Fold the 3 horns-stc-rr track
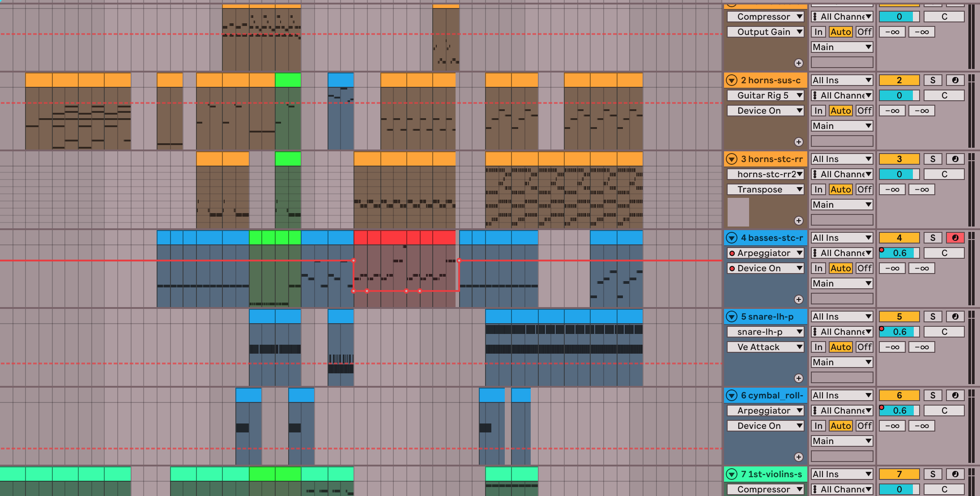The image size is (980, 496). [x=732, y=159]
